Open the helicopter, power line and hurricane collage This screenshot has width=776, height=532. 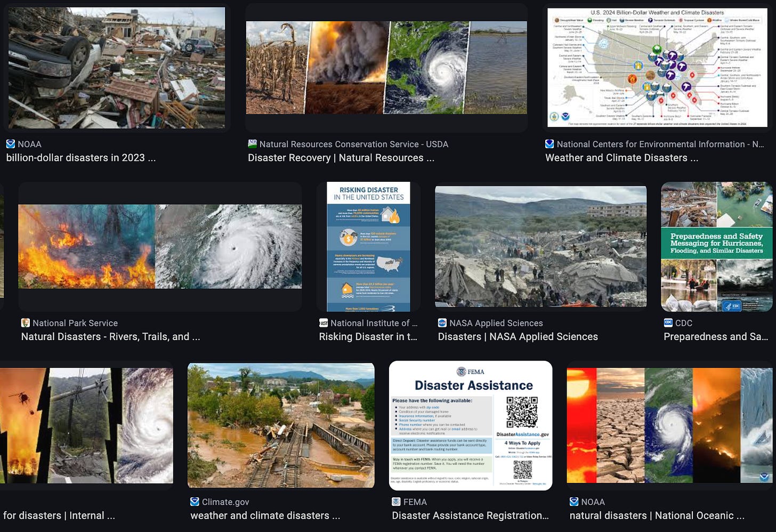(x=86, y=425)
